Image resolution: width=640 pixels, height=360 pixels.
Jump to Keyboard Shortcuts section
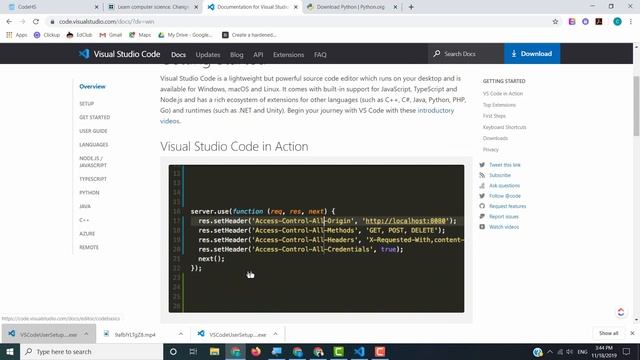[x=504, y=127]
